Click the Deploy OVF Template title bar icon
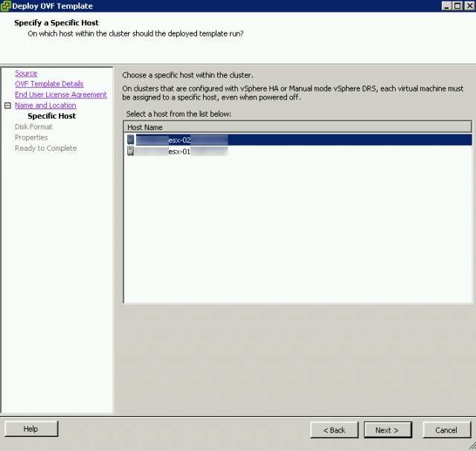476x451 pixels. (x=6, y=6)
